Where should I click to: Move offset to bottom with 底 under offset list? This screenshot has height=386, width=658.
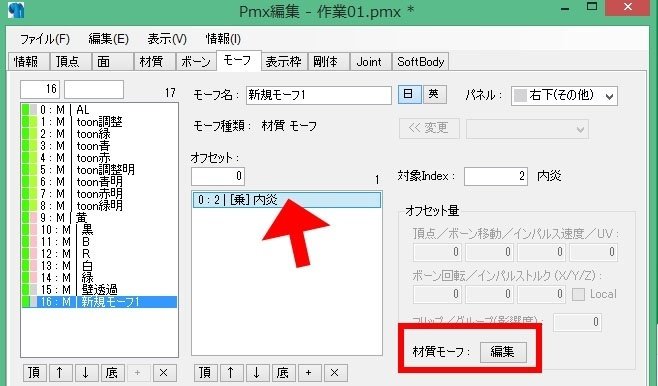click(283, 373)
